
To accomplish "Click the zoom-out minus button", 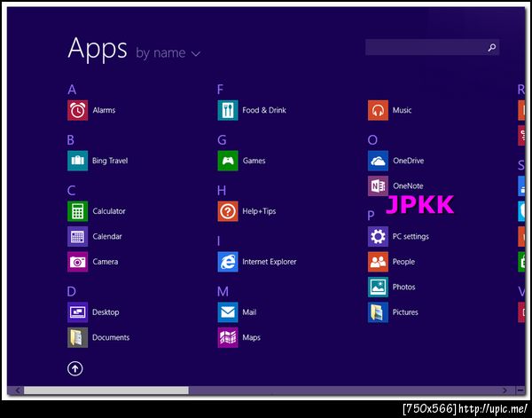I will 520,390.
